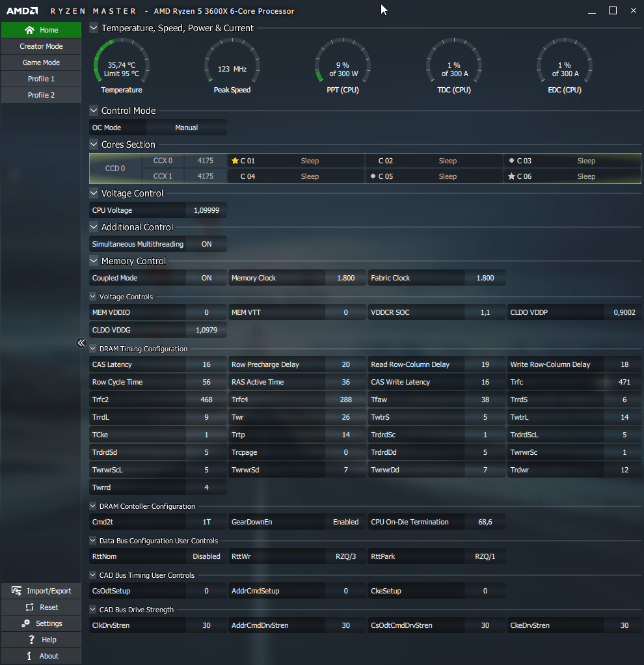Viewport: 644px width, 665px height.
Task: Collapse the Additional Control section
Action: point(94,227)
